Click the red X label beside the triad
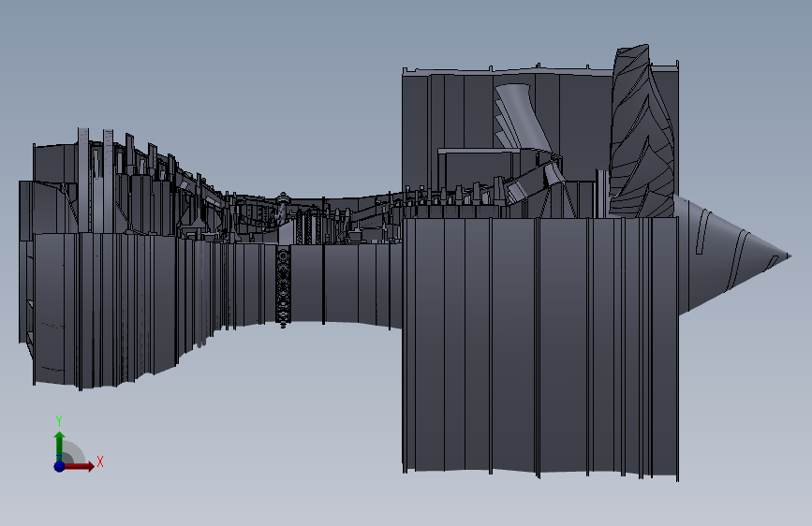This screenshot has height=526, width=812. tap(100, 461)
